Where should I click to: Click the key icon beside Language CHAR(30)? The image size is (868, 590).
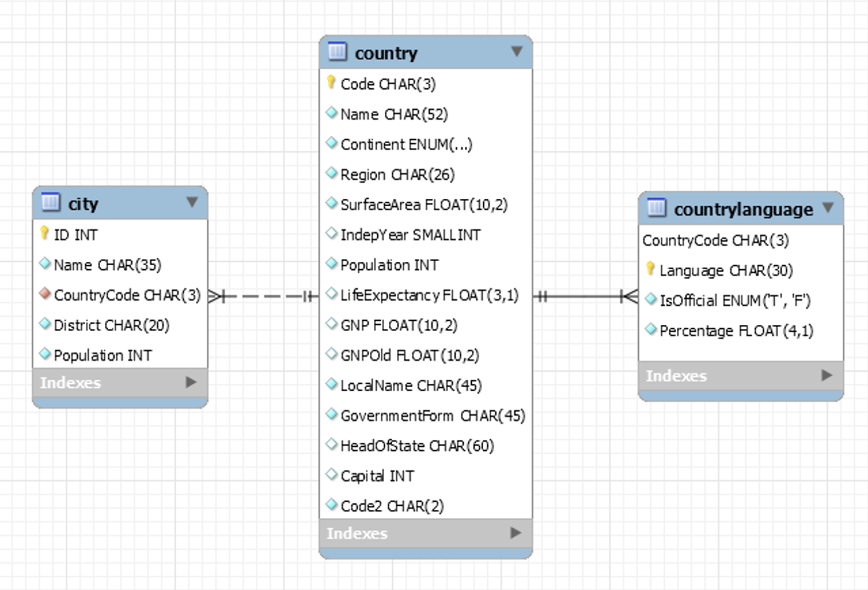(650, 269)
